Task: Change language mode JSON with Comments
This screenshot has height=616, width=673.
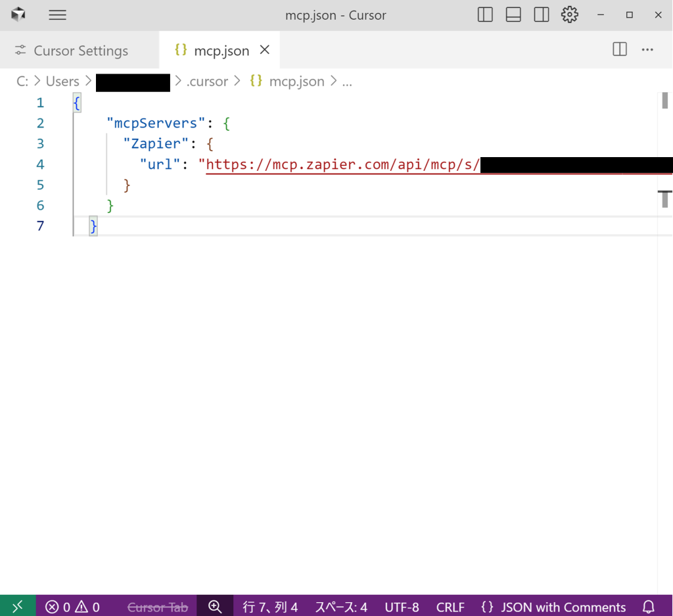Action: 553,606
